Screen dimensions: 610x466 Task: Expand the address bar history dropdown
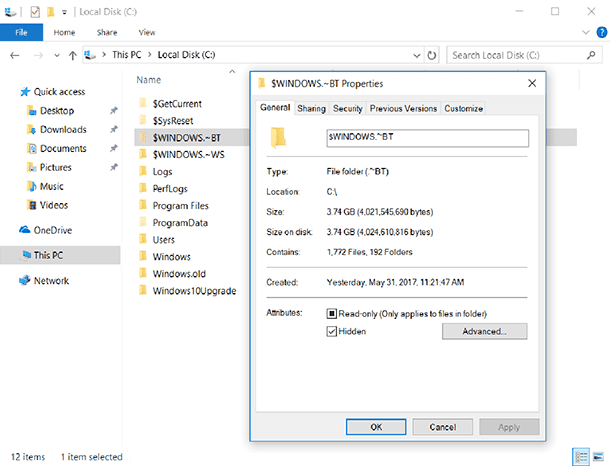tap(417, 55)
